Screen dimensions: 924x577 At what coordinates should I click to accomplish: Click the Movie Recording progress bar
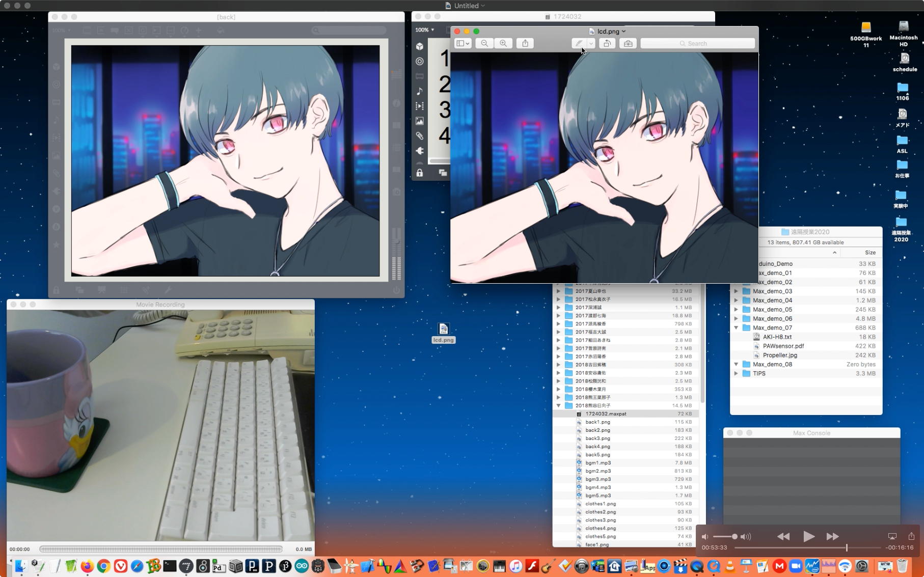click(161, 549)
